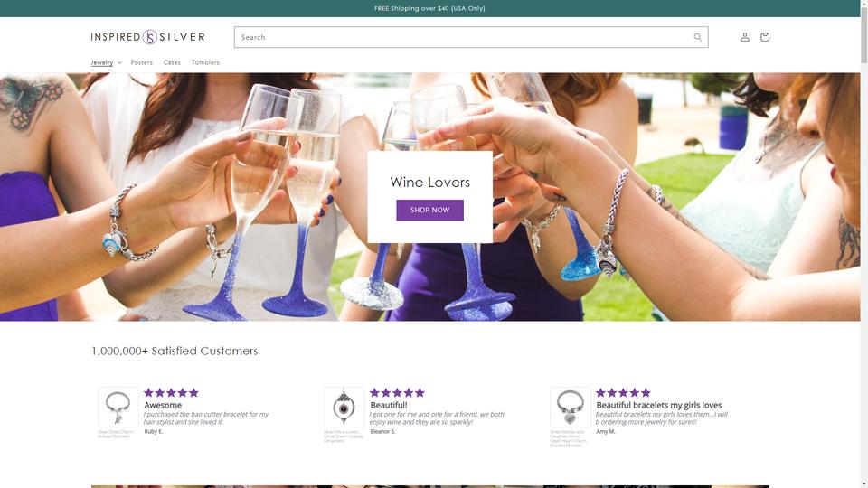
Task: Click the page vertical scrollbar
Action: tap(864, 244)
